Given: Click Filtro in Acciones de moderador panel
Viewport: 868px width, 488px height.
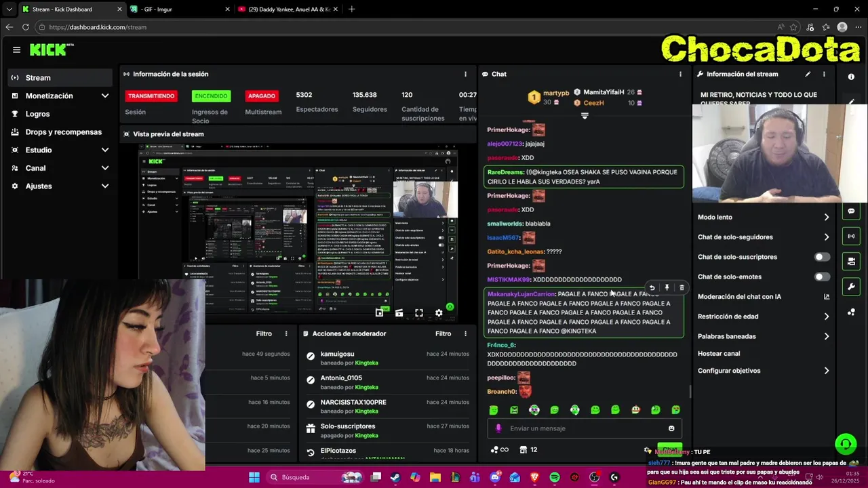Looking at the screenshot, I should pyautogui.click(x=443, y=333).
